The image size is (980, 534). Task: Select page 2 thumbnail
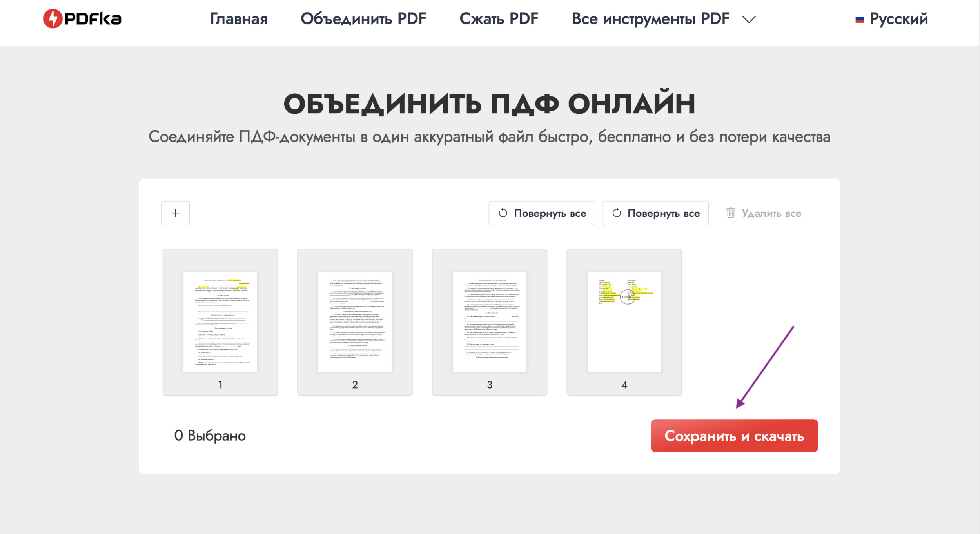[x=355, y=322]
